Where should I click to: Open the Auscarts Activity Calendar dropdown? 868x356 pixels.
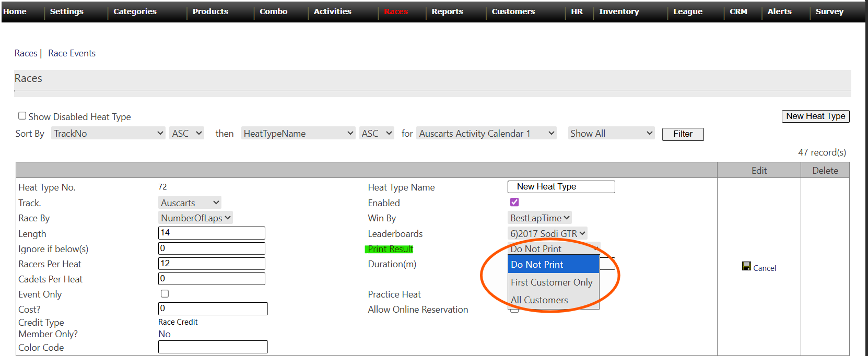486,134
